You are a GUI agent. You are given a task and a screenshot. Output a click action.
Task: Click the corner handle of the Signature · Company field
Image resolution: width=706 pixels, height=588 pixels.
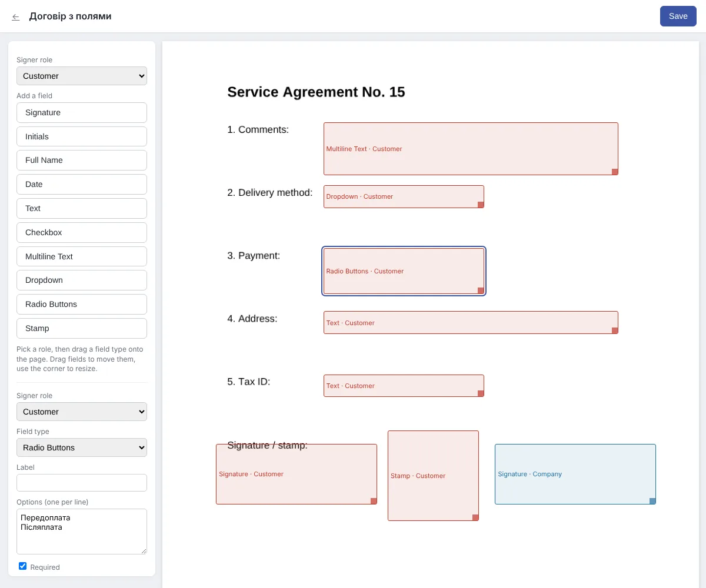tap(652, 501)
